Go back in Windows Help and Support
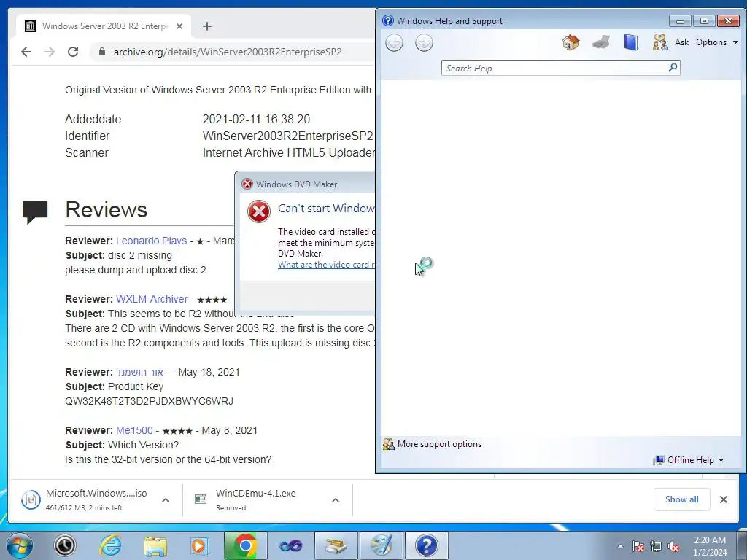Viewport: 747px width, 560px height. coord(394,43)
